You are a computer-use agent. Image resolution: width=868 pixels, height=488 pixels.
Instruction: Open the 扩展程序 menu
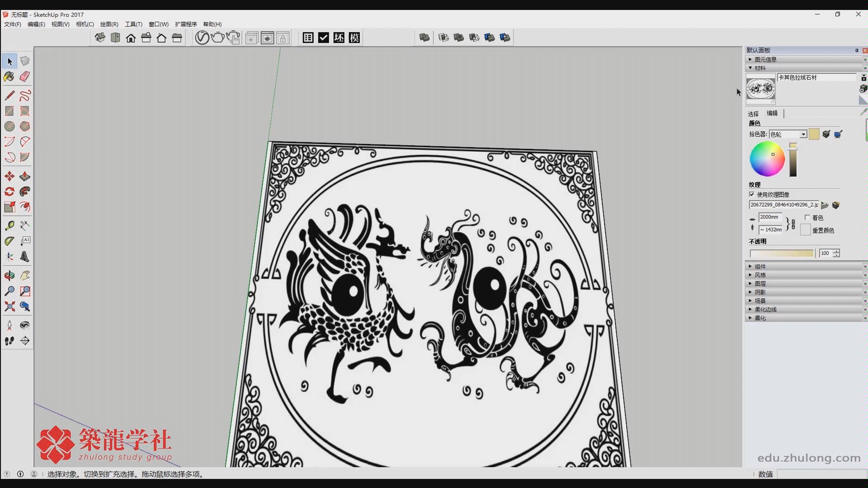point(186,24)
